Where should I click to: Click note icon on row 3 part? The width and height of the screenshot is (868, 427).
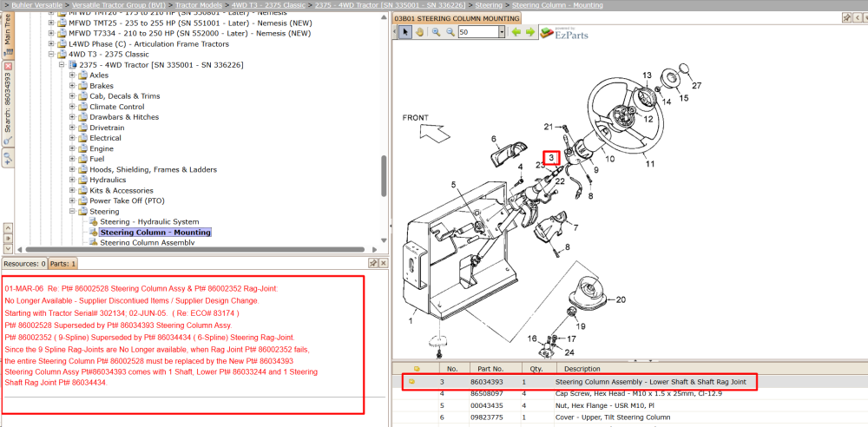[x=411, y=382]
